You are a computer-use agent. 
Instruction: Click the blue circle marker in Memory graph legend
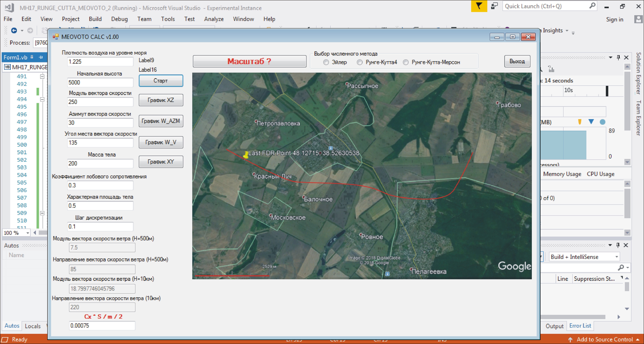[603, 122]
